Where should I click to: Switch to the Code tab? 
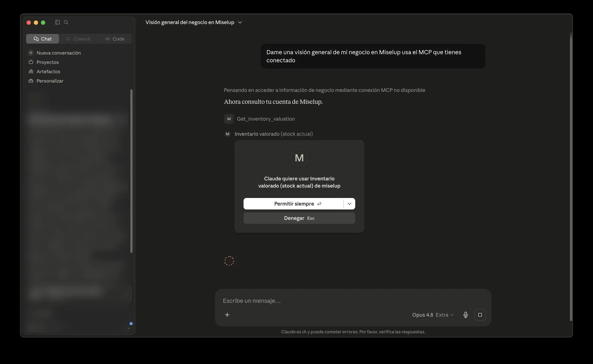coord(115,39)
